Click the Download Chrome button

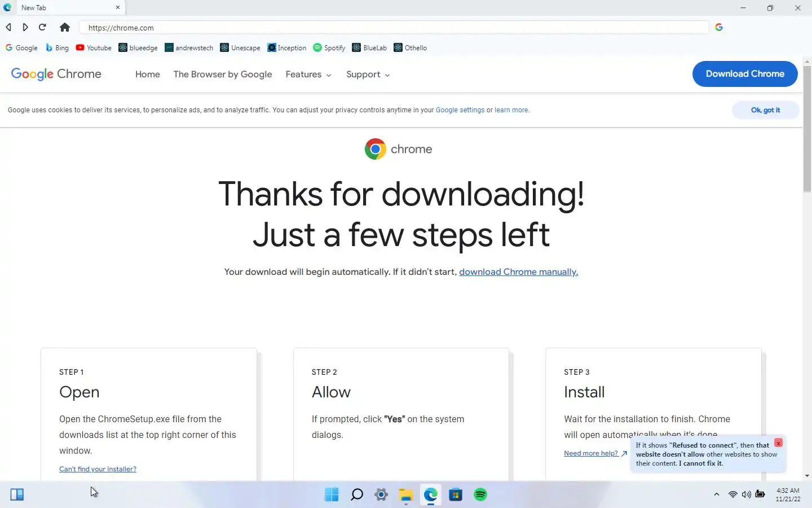(745, 74)
